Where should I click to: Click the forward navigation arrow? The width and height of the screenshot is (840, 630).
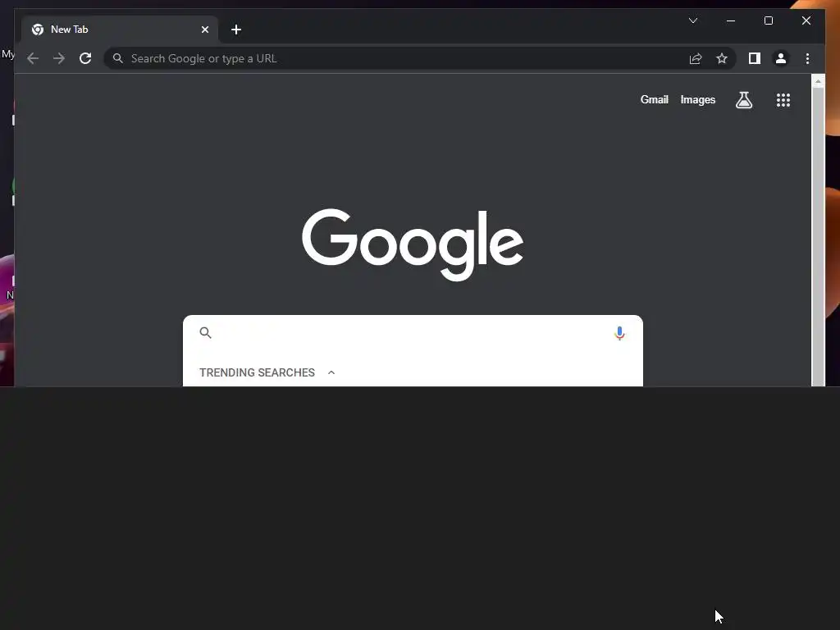pos(59,58)
